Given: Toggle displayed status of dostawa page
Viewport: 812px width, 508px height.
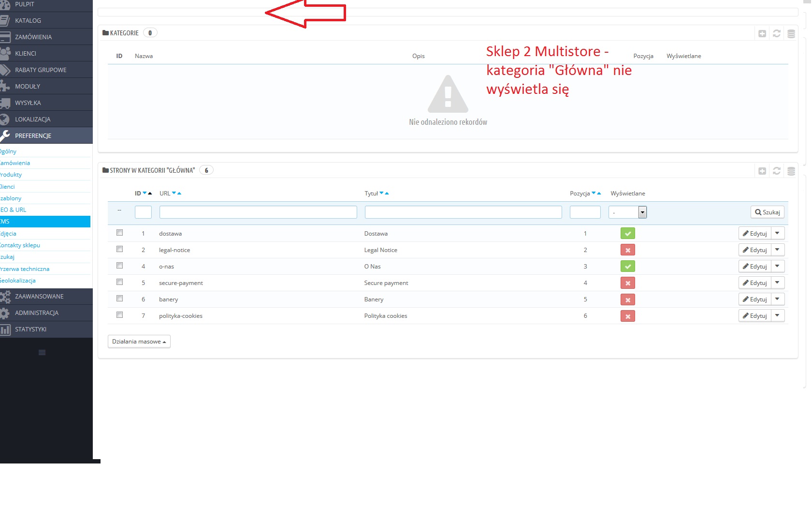Looking at the screenshot, I should tap(628, 234).
